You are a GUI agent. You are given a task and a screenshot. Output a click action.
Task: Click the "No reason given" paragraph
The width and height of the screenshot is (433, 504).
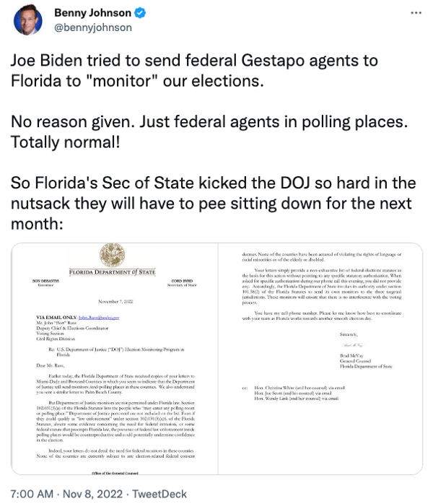209,131
